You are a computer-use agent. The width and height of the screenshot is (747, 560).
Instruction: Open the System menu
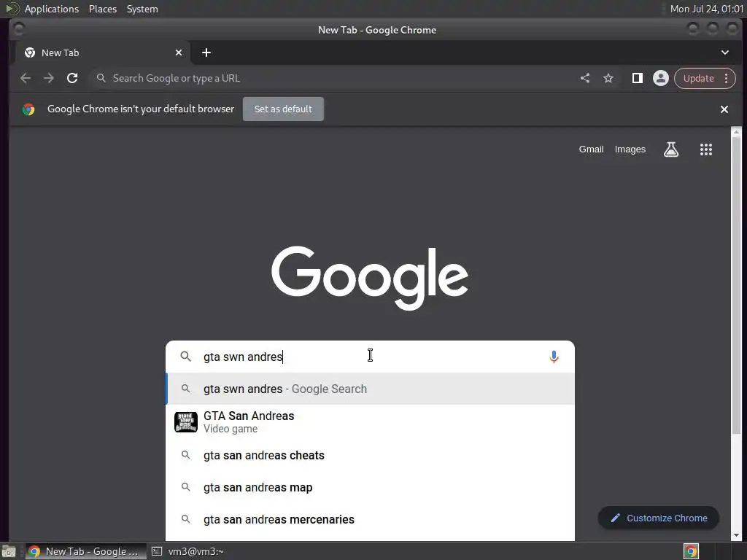pyautogui.click(x=142, y=9)
